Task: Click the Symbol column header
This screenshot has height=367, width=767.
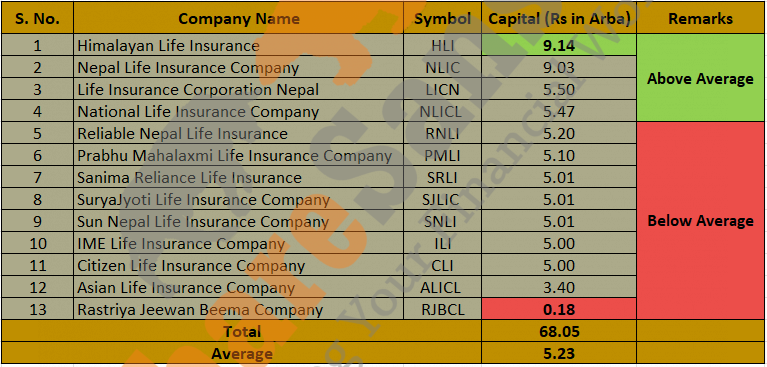Action: (x=443, y=18)
